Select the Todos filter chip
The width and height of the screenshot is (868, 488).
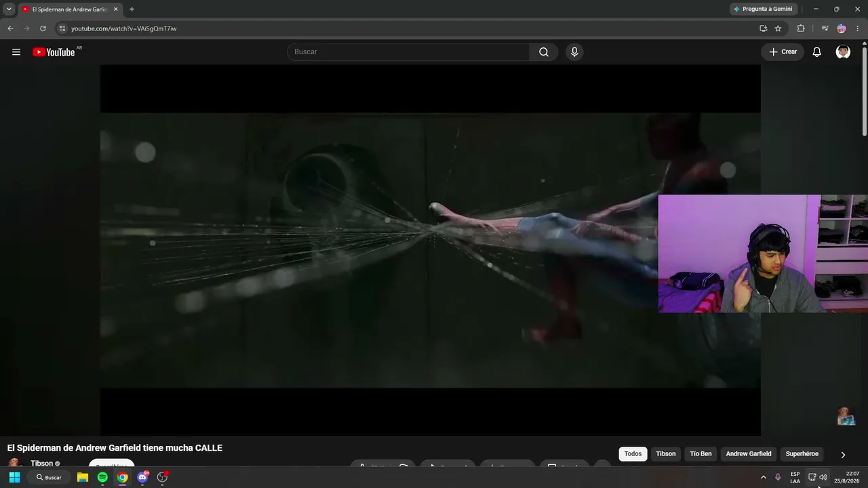(x=633, y=454)
